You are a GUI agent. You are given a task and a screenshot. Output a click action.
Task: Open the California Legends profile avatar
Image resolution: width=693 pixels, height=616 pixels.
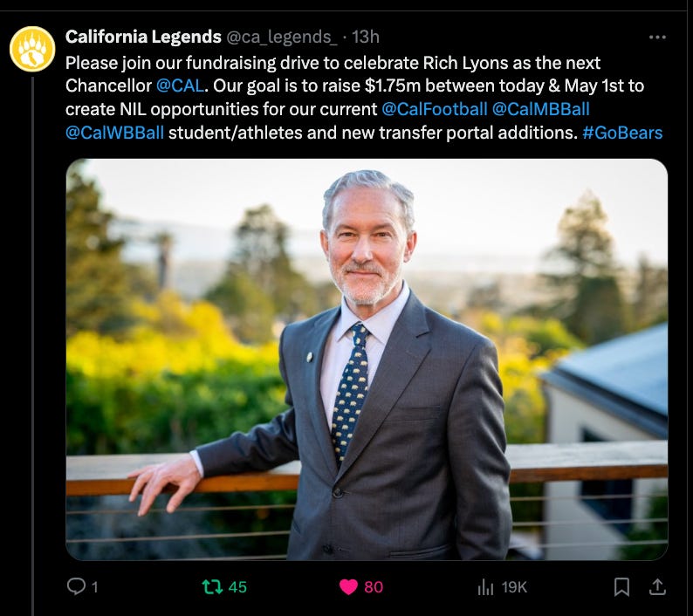[x=32, y=49]
